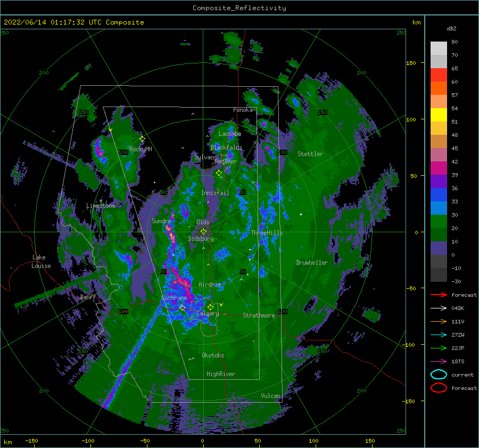Select the cyan 27ZW arrow legend entry
The height and width of the screenshot is (448, 479).
(439, 335)
